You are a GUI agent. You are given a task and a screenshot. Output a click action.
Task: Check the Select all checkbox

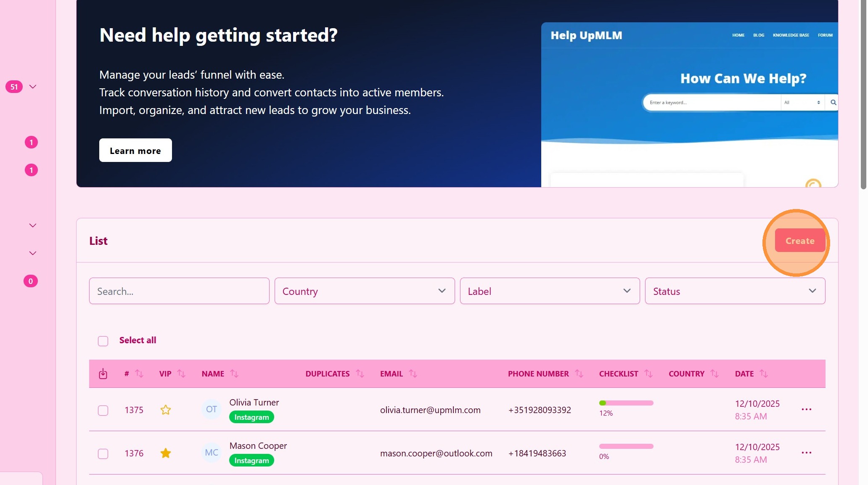(x=103, y=341)
